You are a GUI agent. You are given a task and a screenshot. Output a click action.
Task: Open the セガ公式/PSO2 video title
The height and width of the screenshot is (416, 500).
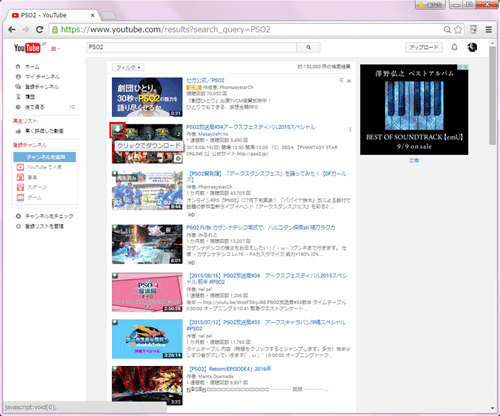click(205, 80)
